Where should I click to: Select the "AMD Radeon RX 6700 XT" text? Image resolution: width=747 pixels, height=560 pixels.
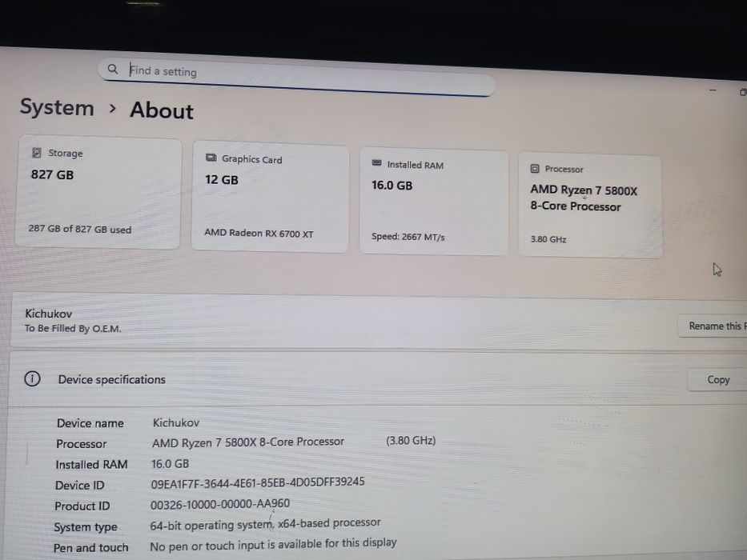tap(259, 234)
